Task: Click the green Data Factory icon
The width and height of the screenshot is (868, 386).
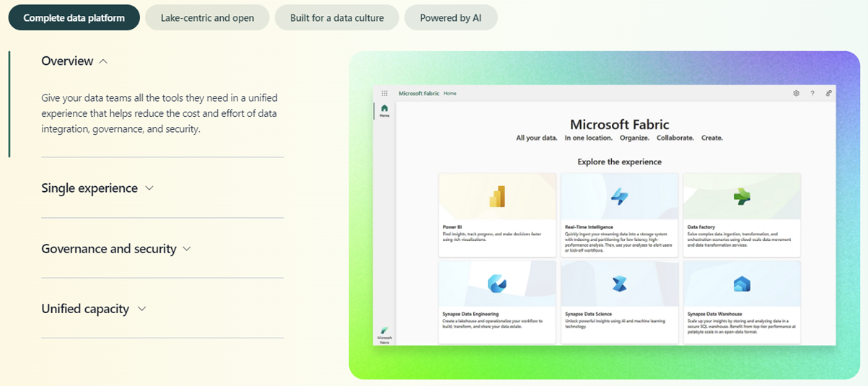Action: click(742, 196)
